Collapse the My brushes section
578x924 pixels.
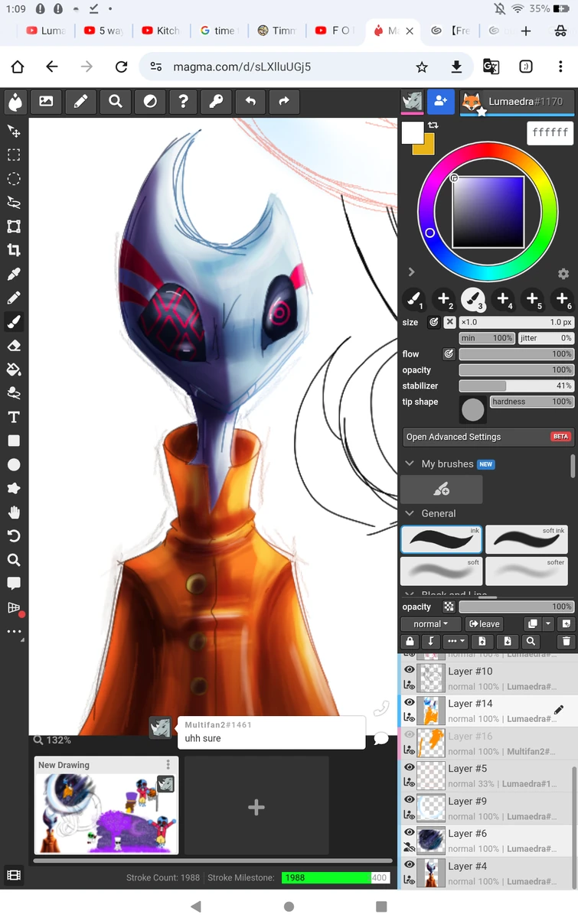click(410, 464)
